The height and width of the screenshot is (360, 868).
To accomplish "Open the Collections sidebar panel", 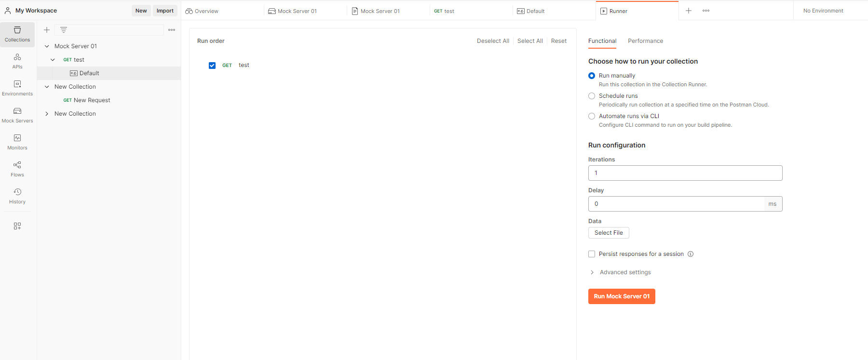I will point(17,35).
